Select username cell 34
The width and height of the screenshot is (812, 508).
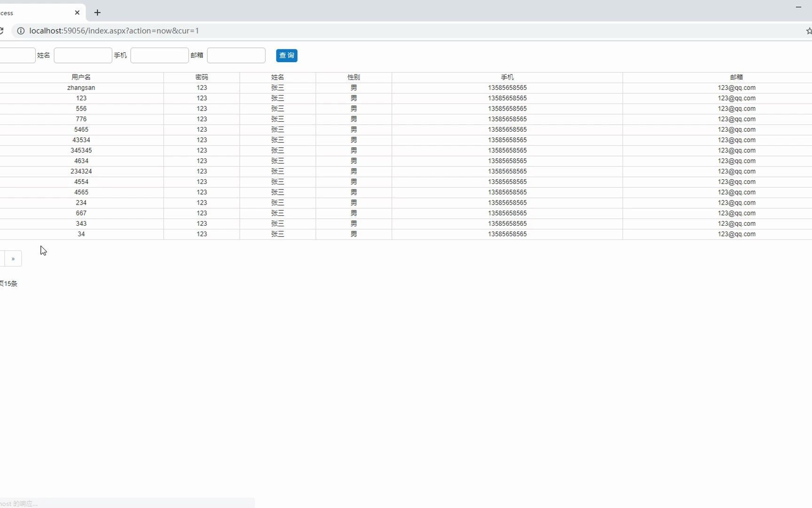click(81, 234)
